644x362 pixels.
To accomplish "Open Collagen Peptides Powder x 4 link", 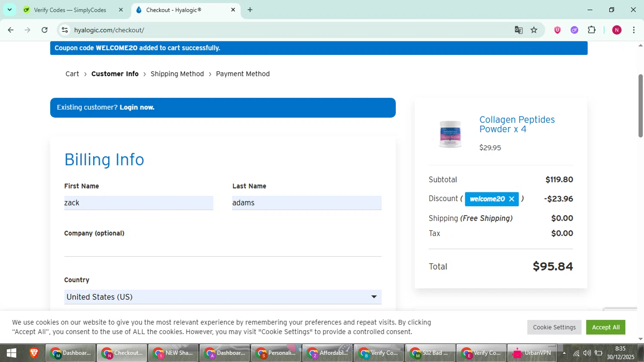I will (x=517, y=125).
